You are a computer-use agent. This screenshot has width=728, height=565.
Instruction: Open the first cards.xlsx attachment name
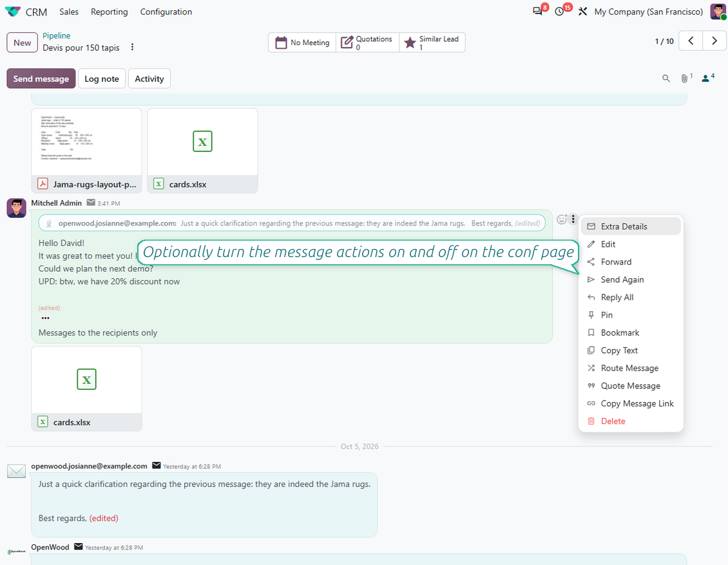pyautogui.click(x=187, y=184)
